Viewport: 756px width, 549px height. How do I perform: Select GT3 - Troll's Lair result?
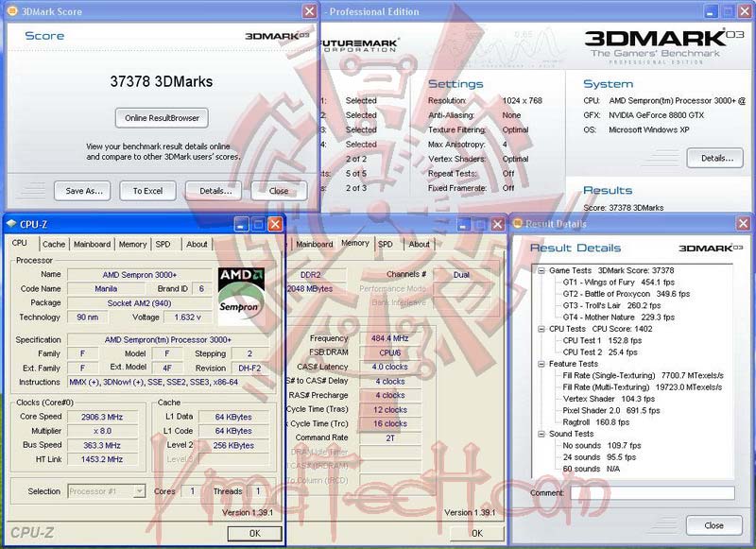(611, 305)
